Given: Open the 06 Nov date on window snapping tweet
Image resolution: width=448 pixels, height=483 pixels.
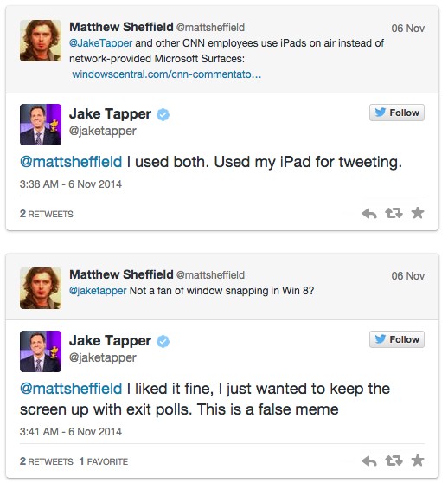Looking at the screenshot, I should [408, 276].
